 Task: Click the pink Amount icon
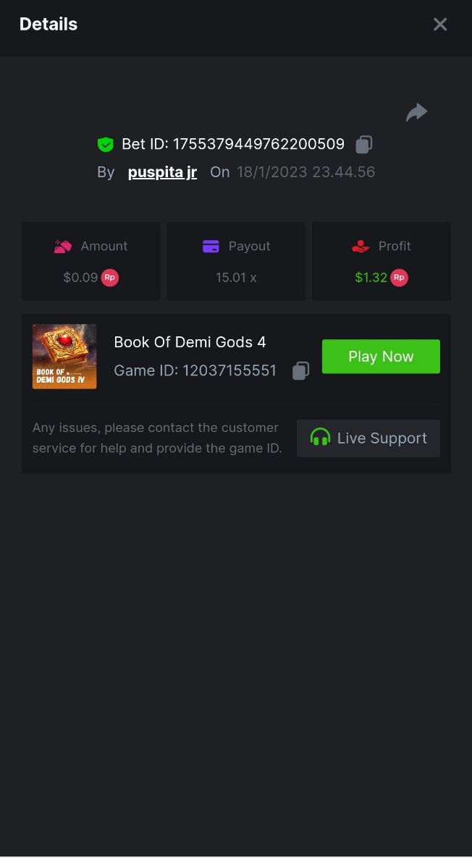63,247
